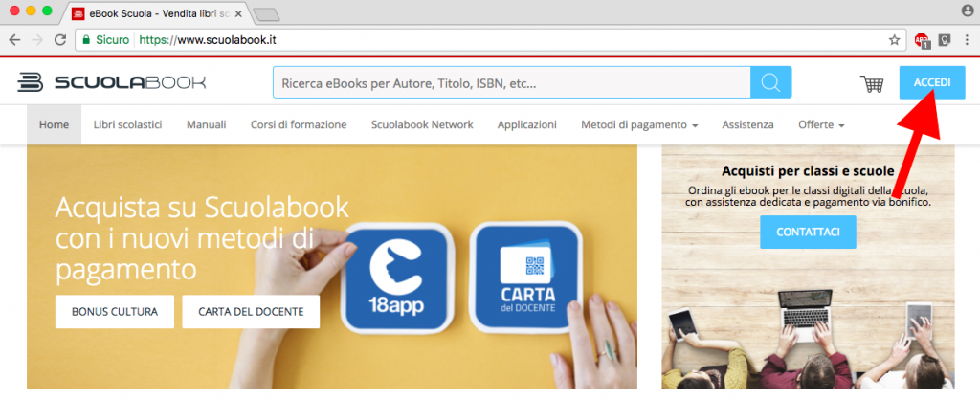The width and height of the screenshot is (980, 400).
Task: Reload the page in browser
Action: (60, 40)
